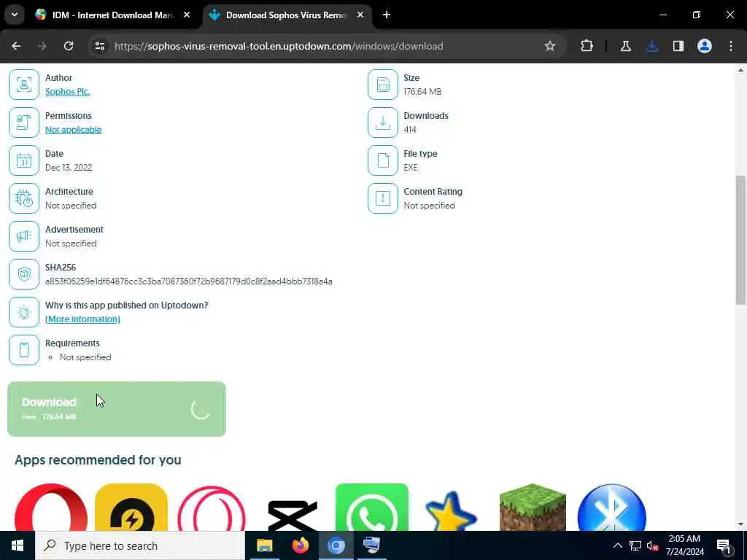
Task: Click the muted volume tray icon
Action: click(x=652, y=545)
